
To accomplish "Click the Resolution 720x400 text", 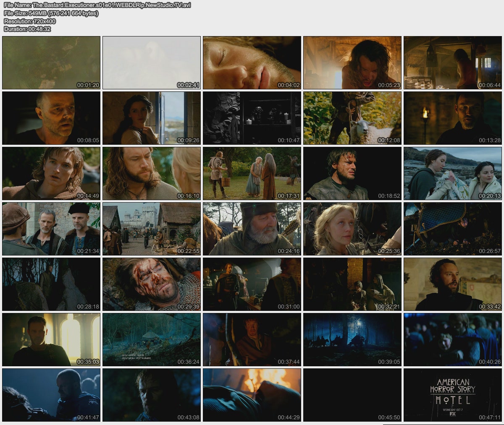I will coord(30,21).
